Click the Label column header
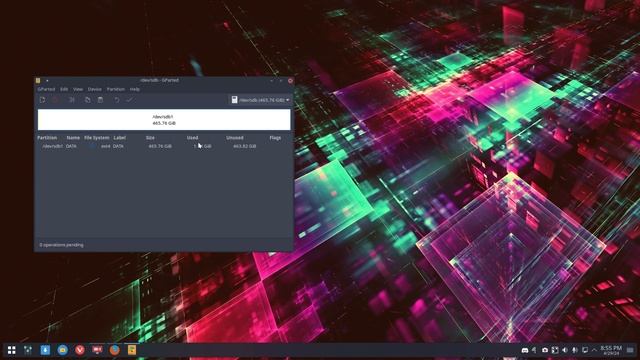640x360 pixels. (120, 138)
